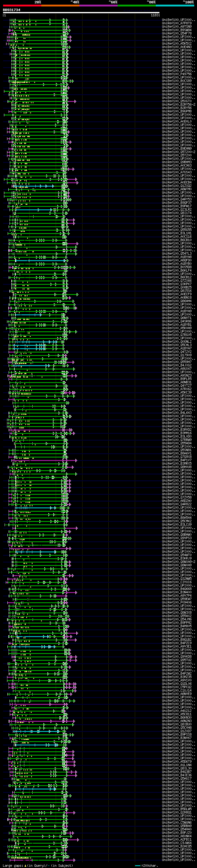Open hit UniRef100_A5K5X2
The height and width of the screenshot is (868, 197).
[177, 43]
